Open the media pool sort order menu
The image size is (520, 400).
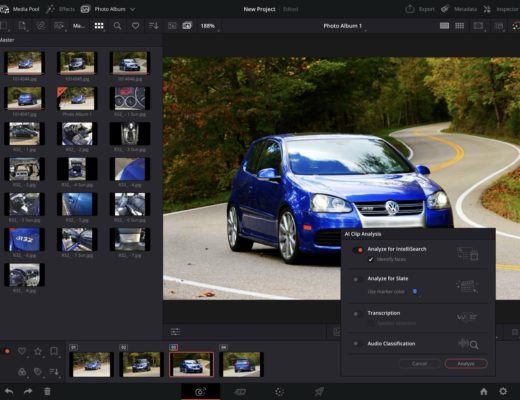pyautogui.click(x=154, y=26)
